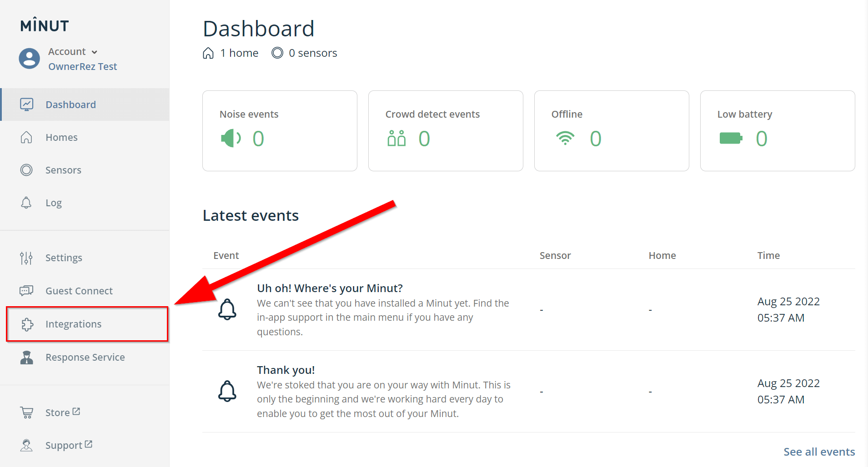
Task: Open Guest Connect menu item
Action: 85,291
